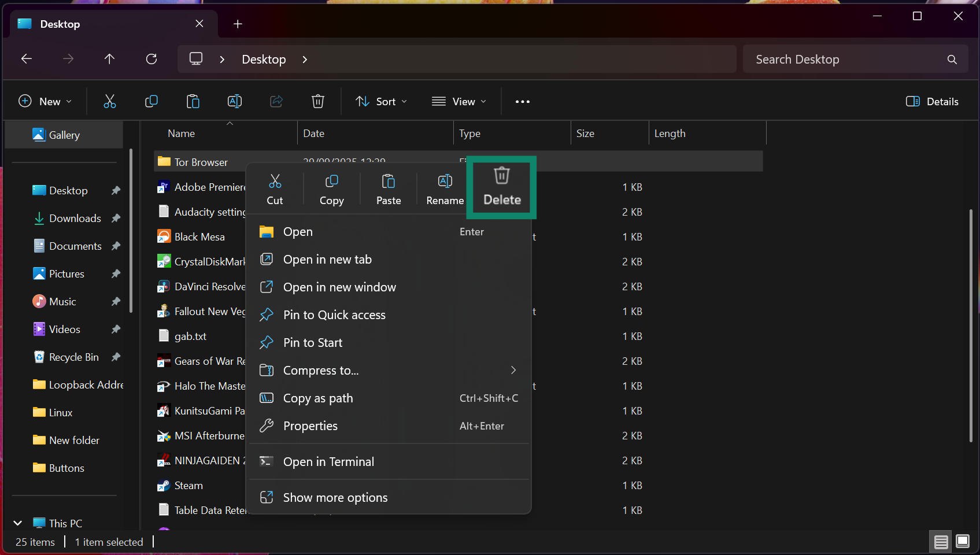980x555 pixels.
Task: Click the Share icon in the toolbar
Action: coord(276,101)
